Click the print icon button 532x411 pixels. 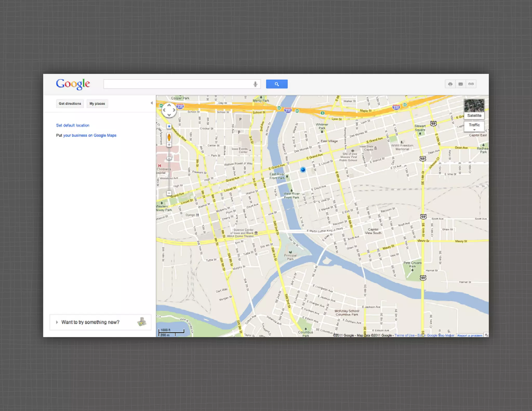click(450, 84)
